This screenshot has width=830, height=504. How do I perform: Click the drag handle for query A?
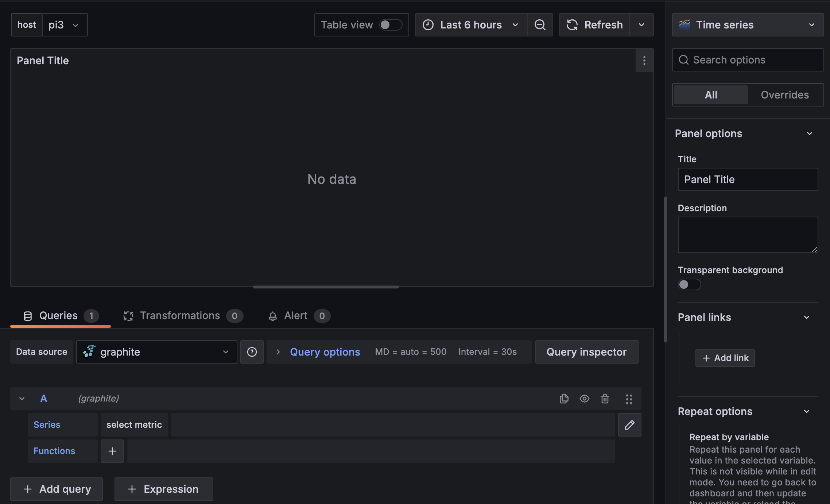click(x=629, y=399)
